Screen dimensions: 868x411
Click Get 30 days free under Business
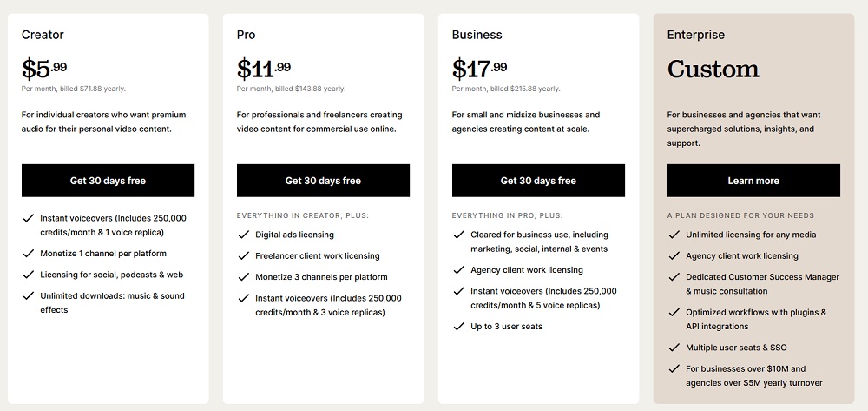click(x=538, y=181)
